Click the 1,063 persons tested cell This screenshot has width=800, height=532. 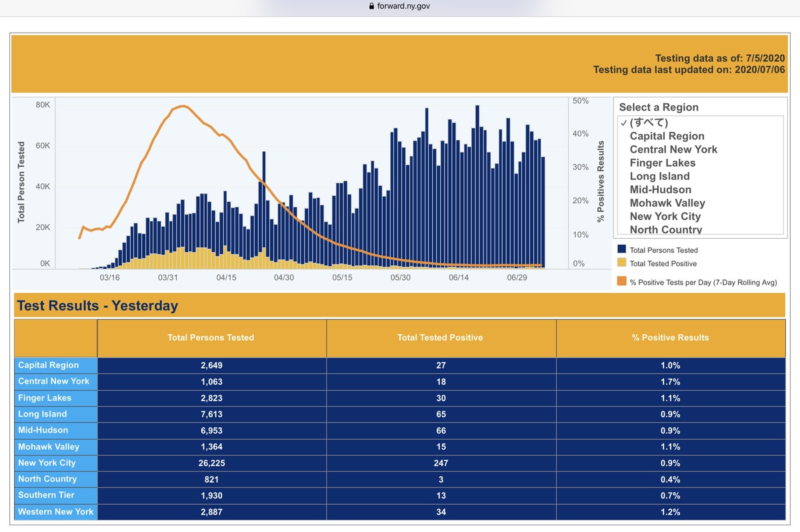[x=211, y=381]
